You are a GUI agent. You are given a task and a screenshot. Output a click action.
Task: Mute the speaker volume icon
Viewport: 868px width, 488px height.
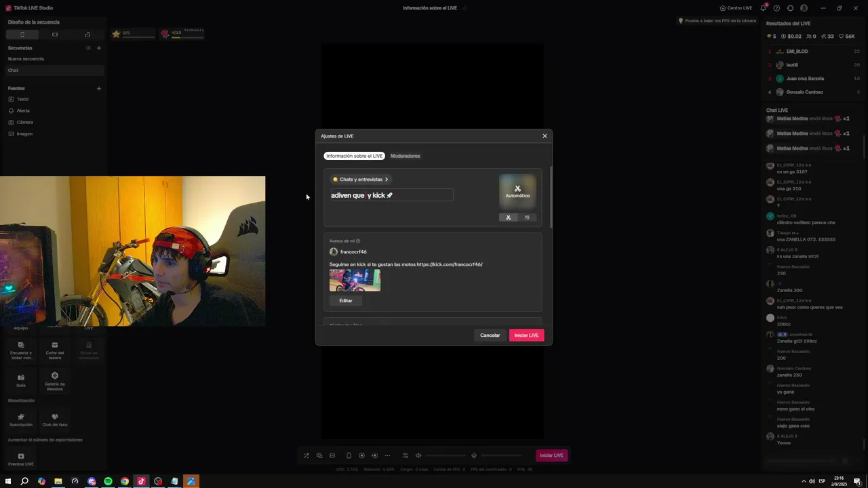(x=418, y=455)
